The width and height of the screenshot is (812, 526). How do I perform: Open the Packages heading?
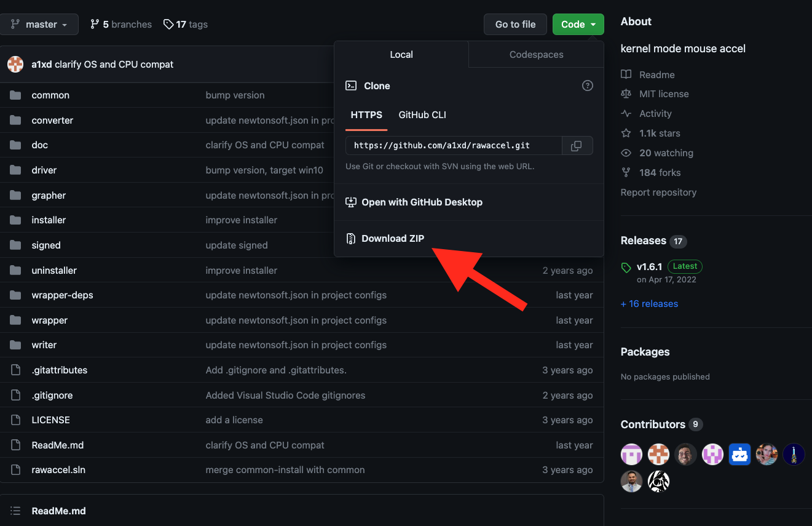point(645,352)
